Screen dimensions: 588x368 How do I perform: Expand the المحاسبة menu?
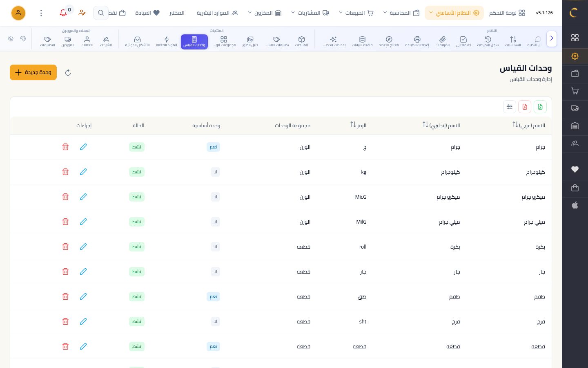click(x=401, y=13)
